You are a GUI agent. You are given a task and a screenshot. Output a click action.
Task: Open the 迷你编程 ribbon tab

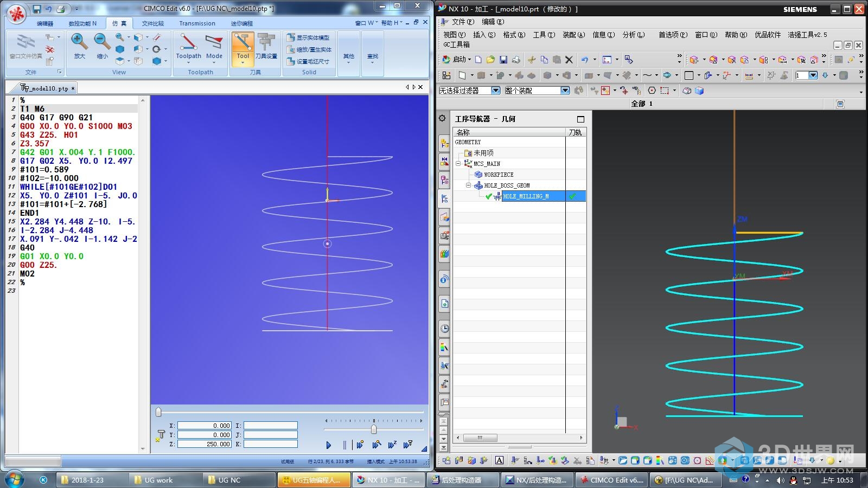[242, 23]
